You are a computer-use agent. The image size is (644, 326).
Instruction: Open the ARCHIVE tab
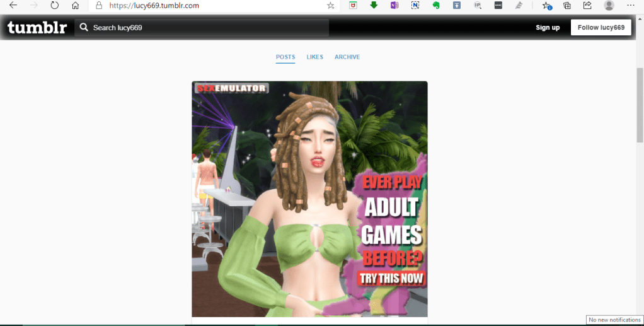point(347,57)
